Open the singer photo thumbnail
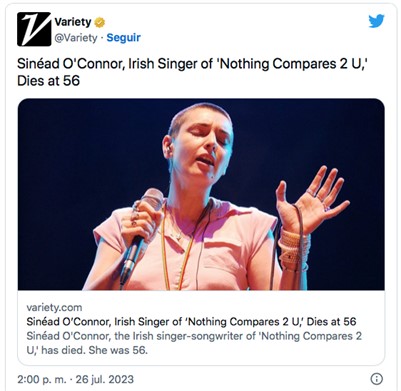Viewport: 401px width, 391px height. click(x=201, y=194)
